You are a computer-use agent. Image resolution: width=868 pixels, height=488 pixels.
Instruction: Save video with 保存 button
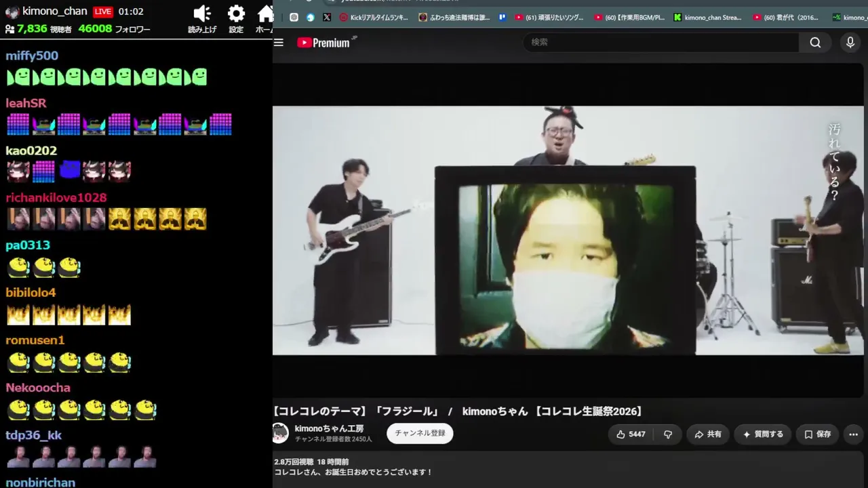pos(817,434)
